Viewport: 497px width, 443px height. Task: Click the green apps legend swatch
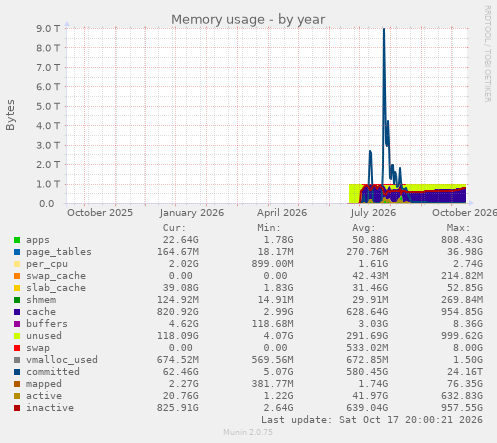17,240
